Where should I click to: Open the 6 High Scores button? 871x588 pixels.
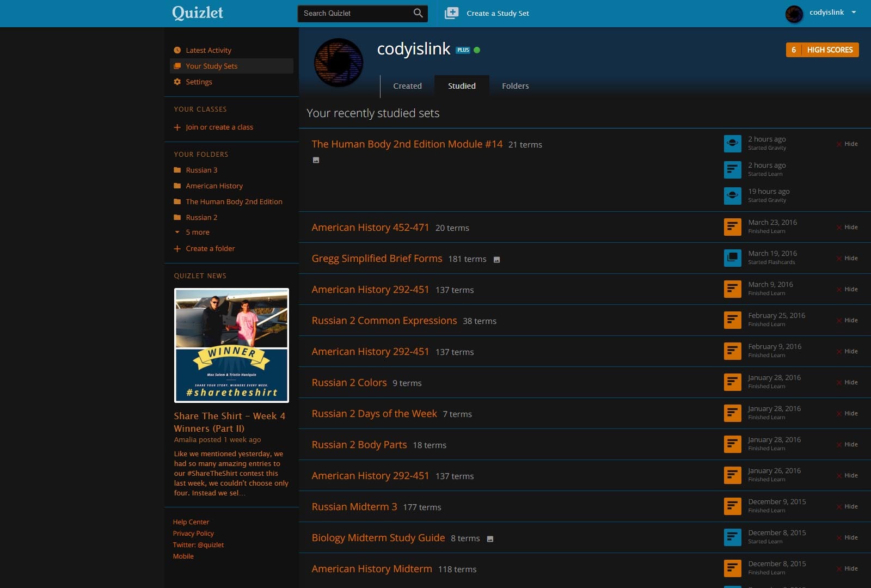click(822, 50)
